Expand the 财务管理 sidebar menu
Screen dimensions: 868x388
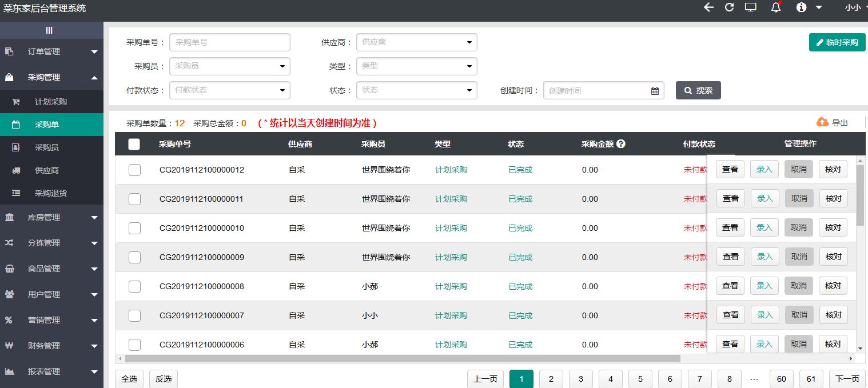point(51,345)
